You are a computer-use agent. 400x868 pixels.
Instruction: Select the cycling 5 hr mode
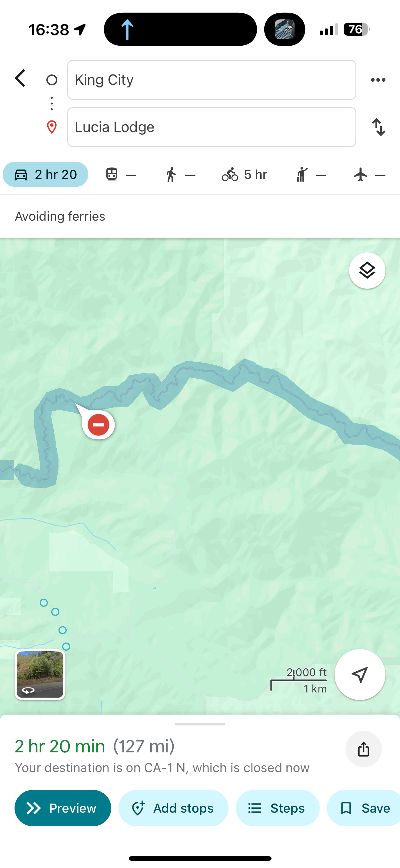(x=245, y=175)
